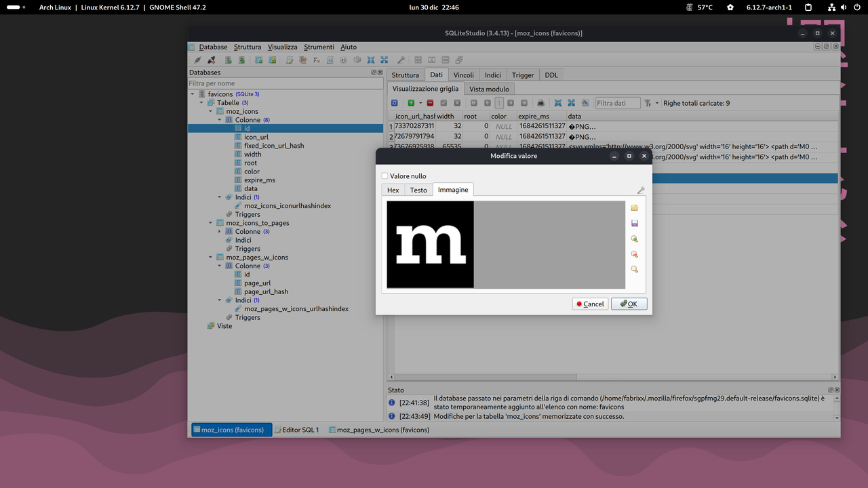The image size is (868, 488).
Task: Click the first page navigation icon
Action: coord(474,103)
